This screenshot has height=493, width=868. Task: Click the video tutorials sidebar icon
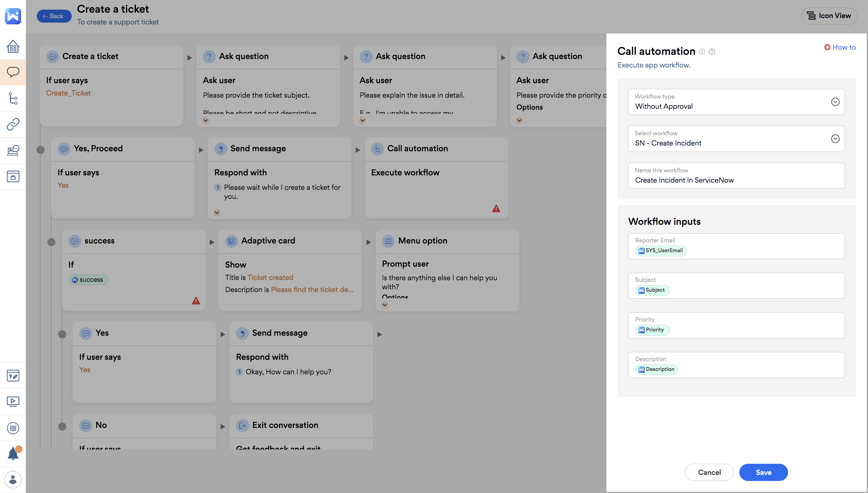(x=13, y=402)
